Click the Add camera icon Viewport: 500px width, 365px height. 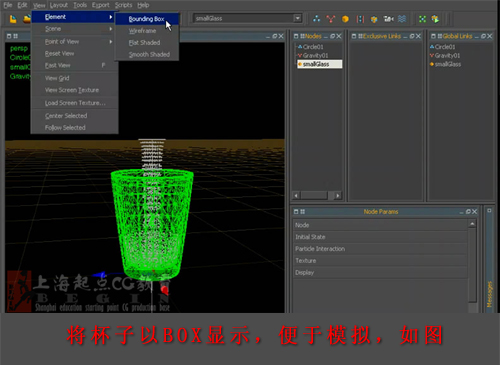[x=388, y=19]
